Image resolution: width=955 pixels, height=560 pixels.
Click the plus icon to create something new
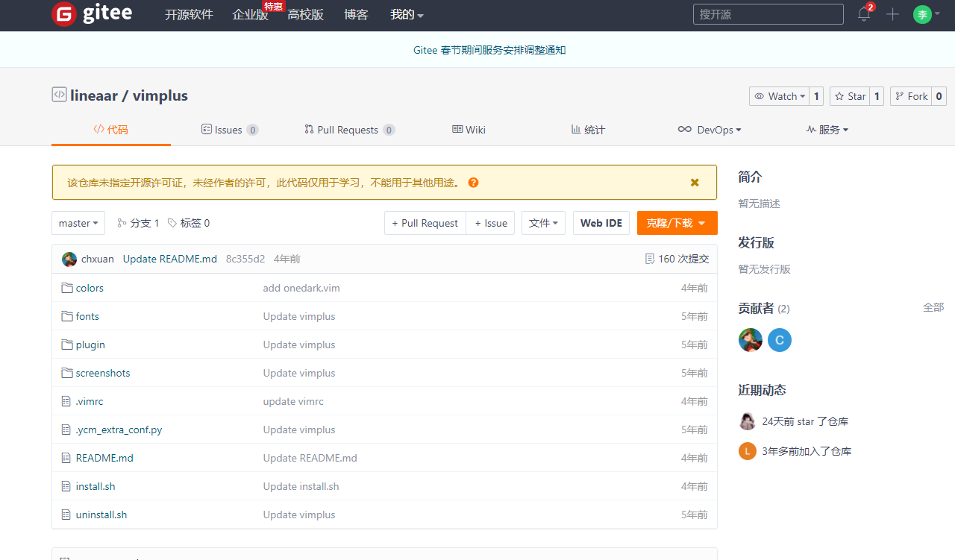coord(892,14)
